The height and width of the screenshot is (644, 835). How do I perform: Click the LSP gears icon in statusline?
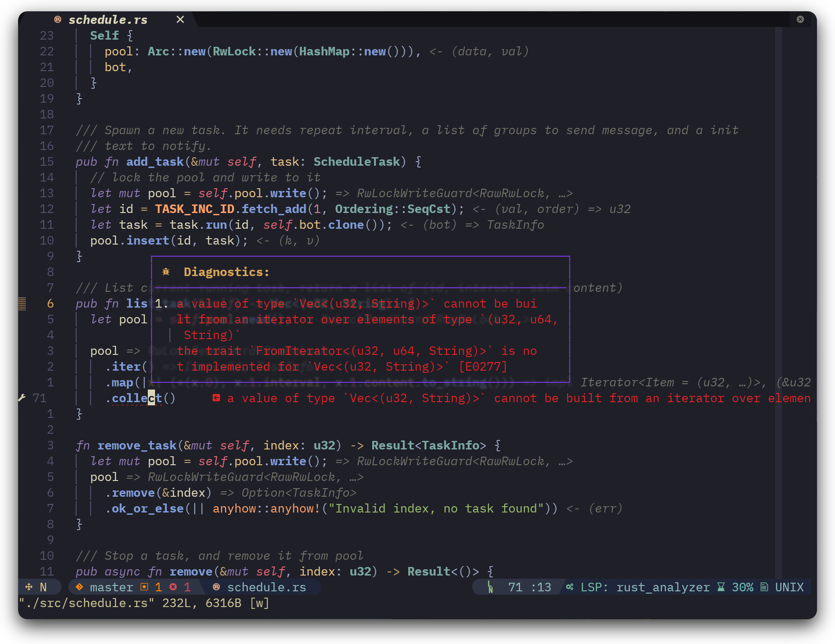(570, 587)
